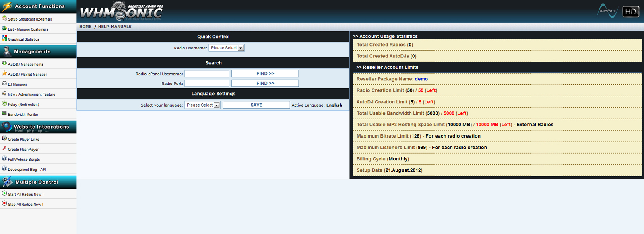
Task: Click the Bandwidth Monitor icon
Action: [4, 113]
